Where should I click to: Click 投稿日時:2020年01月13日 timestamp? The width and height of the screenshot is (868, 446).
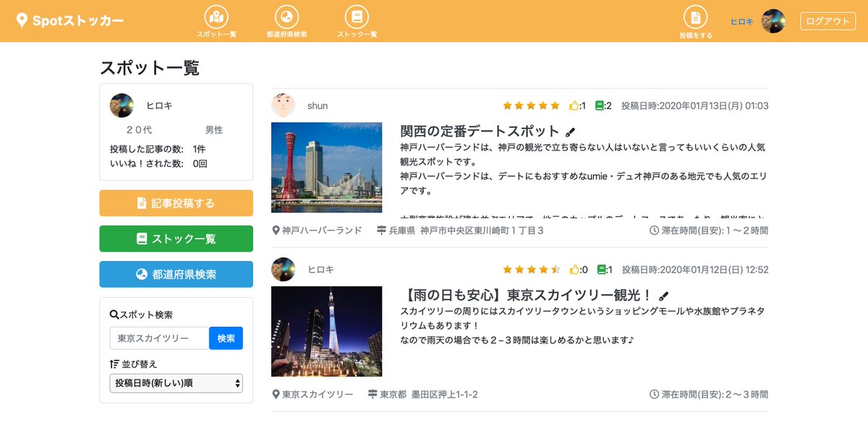coord(694,106)
